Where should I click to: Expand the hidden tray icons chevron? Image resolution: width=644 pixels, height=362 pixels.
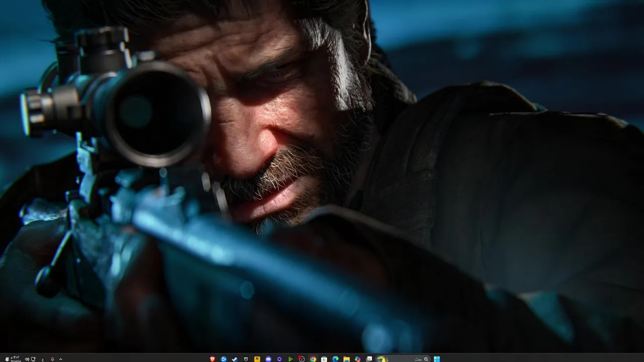coord(61,359)
